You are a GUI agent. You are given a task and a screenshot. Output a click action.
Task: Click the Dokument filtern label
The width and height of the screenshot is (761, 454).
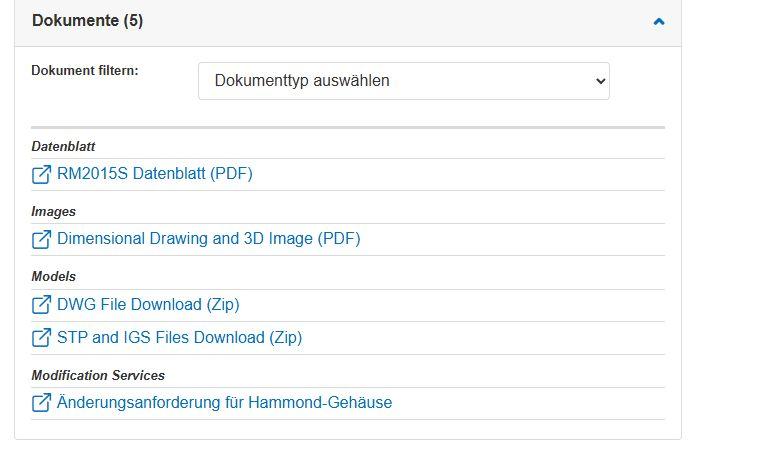pos(85,70)
